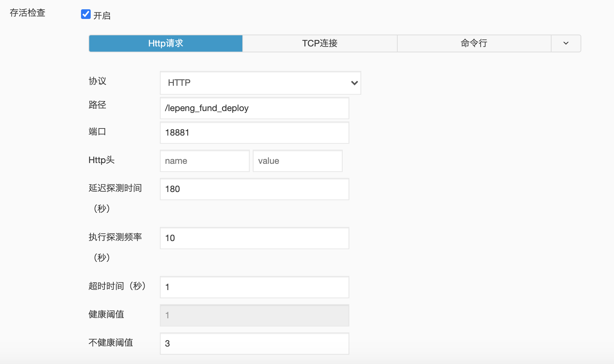This screenshot has width=614, height=364.
Task: Focus the 不健康阈值 field showing 3
Action: coord(254,344)
